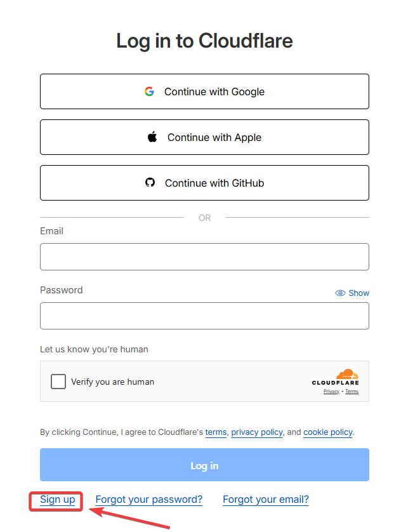Image resolution: width=394 pixels, height=532 pixels.
Task: Click the GitHub octocat icon
Action: pos(150,183)
